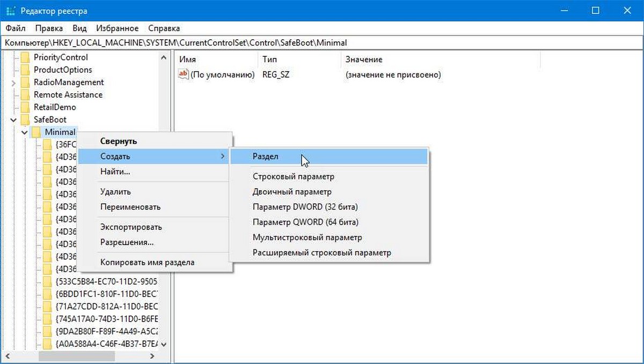Click the registry path address bar
Screen dimensions: 644x364
click(322, 43)
